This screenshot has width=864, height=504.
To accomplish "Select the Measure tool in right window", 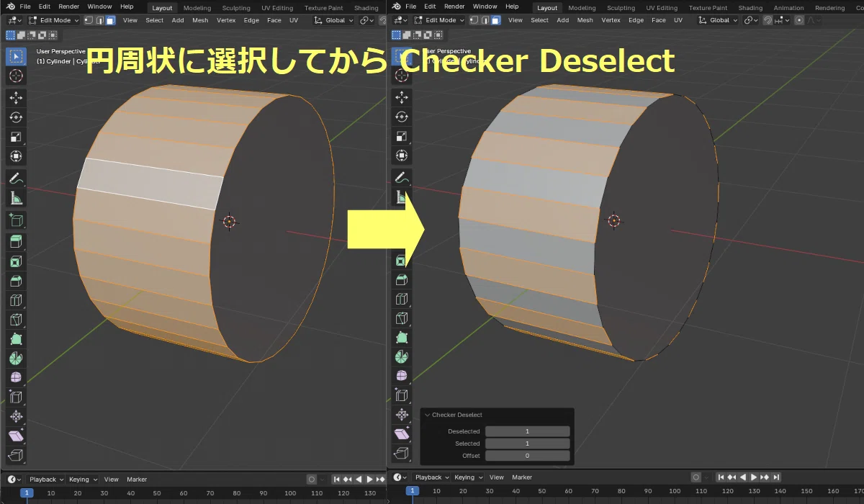I will coord(402,197).
